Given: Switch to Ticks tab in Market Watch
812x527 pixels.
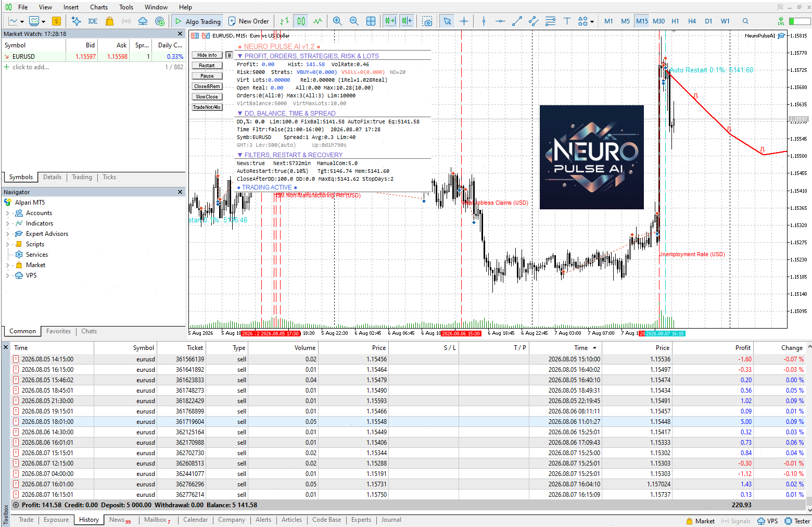Looking at the screenshot, I should pos(109,177).
